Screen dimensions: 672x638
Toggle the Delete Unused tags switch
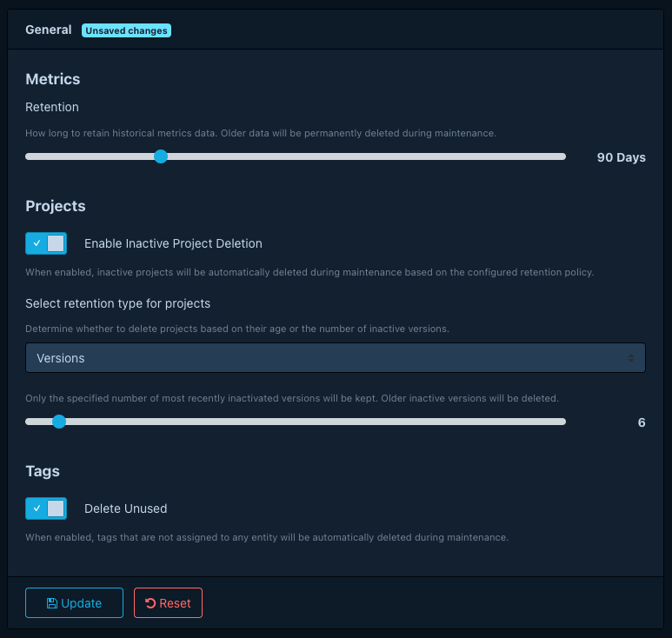(46, 508)
